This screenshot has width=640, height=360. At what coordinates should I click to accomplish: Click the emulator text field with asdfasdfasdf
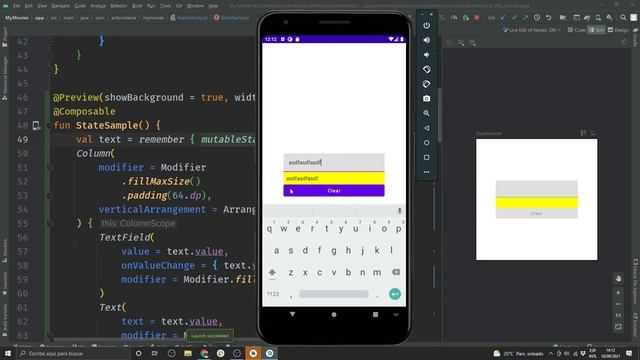coord(334,162)
